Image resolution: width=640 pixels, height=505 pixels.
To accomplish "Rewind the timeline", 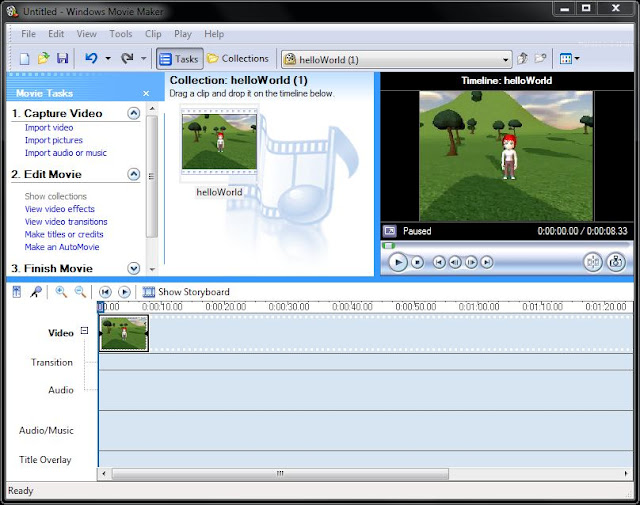I will 105,292.
